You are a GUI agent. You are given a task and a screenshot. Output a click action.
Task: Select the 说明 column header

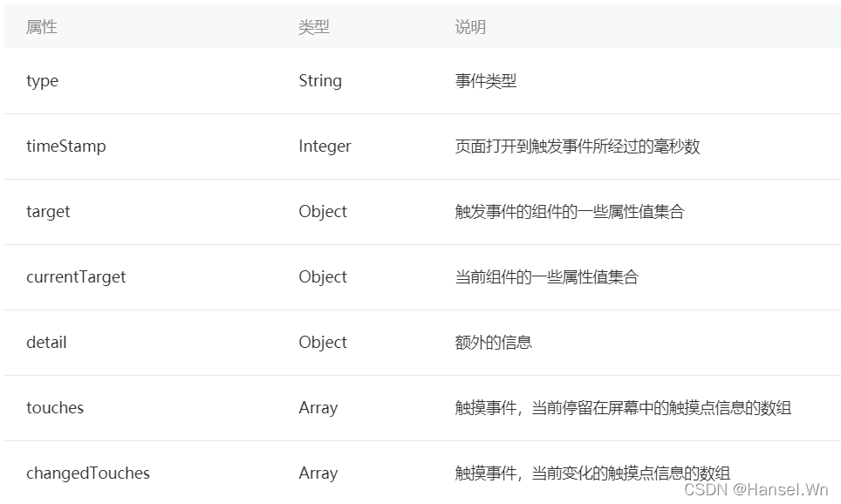coord(470,27)
